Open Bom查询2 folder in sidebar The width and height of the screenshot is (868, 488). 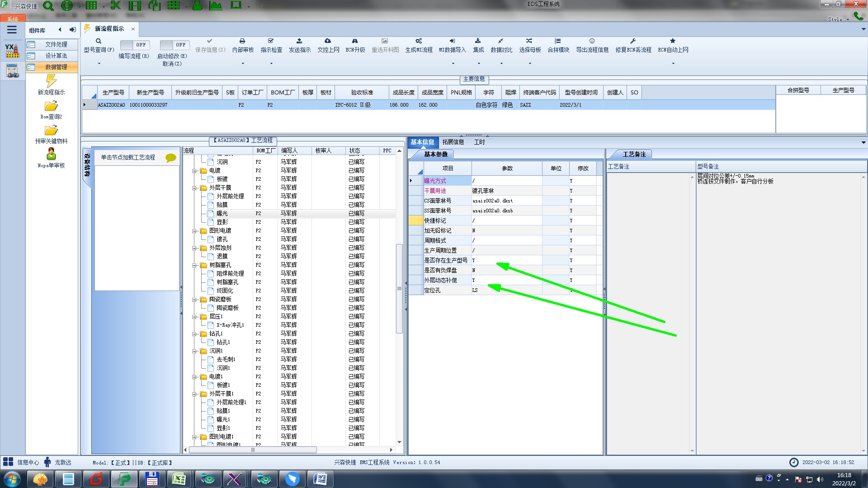coord(51,107)
